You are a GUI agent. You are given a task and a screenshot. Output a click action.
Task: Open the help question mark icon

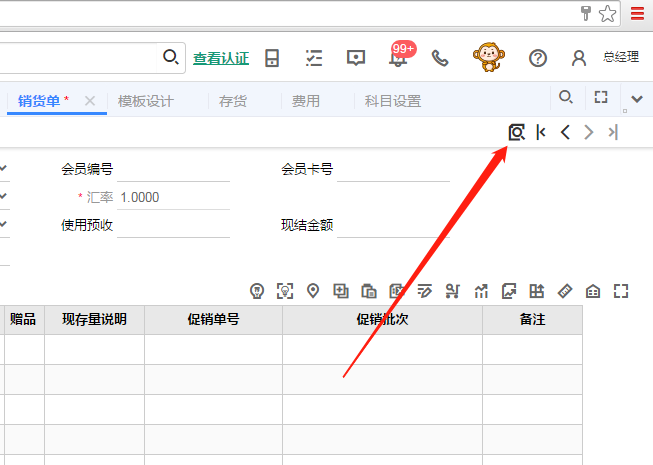(538, 58)
